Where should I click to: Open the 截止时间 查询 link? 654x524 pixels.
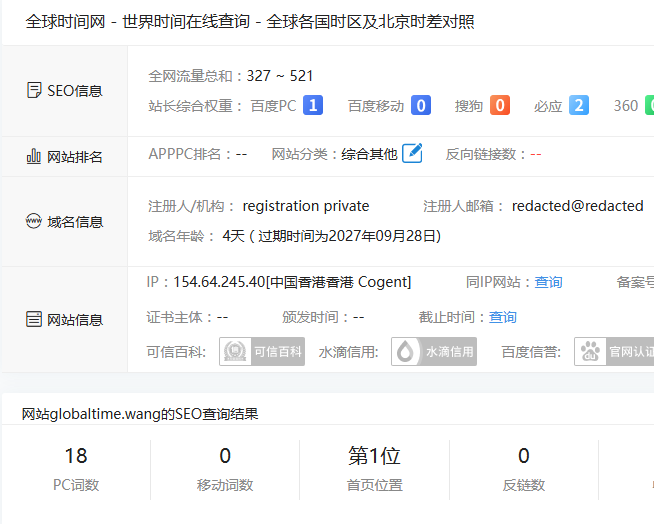tap(503, 317)
